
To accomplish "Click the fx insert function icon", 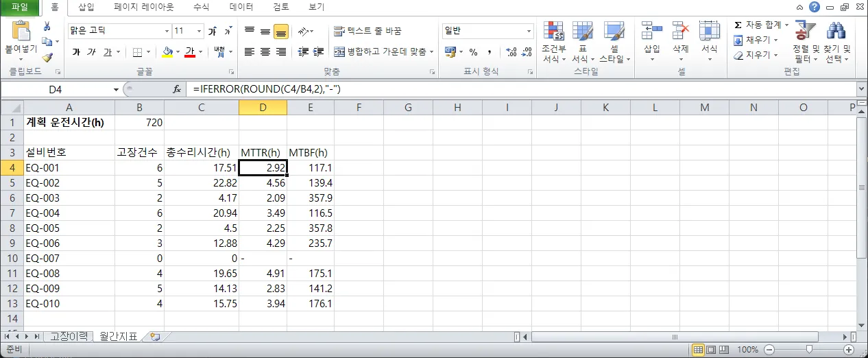I will pos(177,89).
